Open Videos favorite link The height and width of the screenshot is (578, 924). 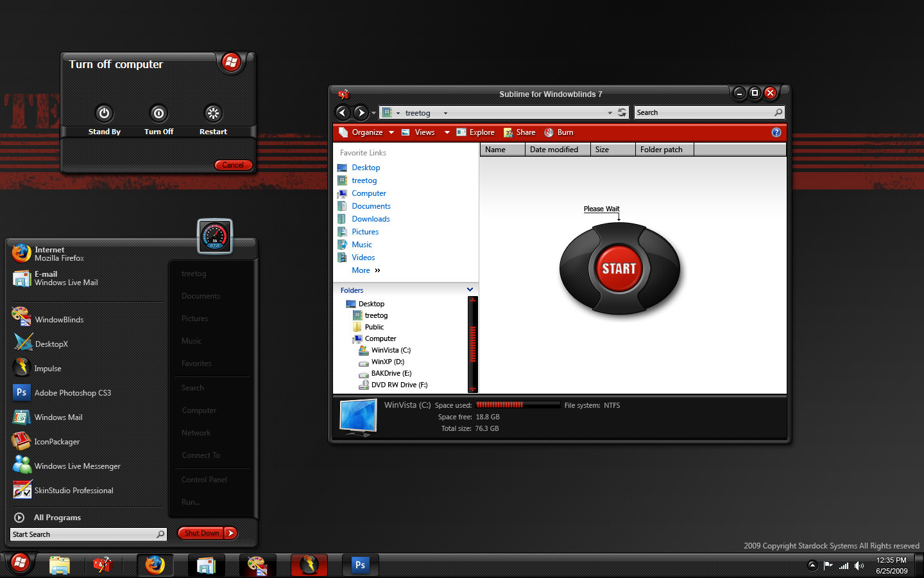pos(363,258)
